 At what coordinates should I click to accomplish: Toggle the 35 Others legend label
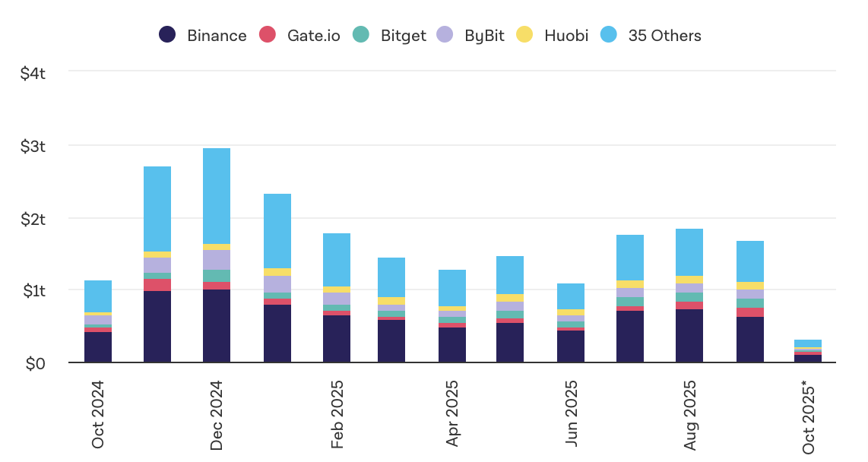[664, 36]
